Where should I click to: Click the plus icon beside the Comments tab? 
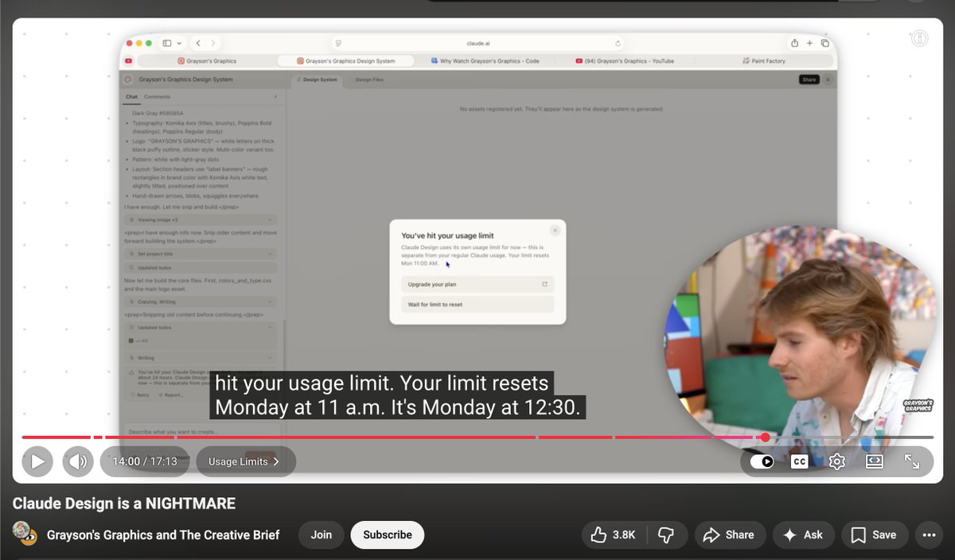(275, 97)
